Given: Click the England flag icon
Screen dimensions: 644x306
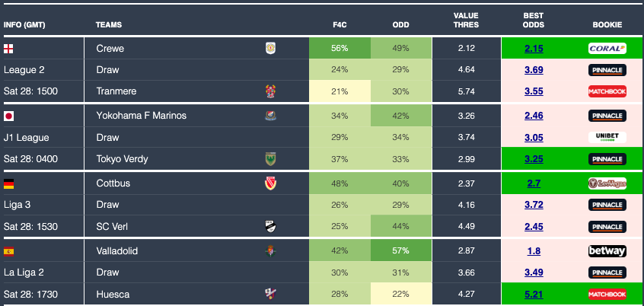Looking at the screenshot, I should coord(9,49).
